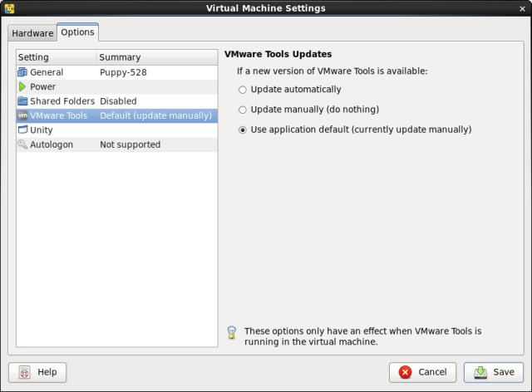Click 'If a new version of VMware Tools' text
This screenshot has height=392, width=532.
click(x=332, y=71)
